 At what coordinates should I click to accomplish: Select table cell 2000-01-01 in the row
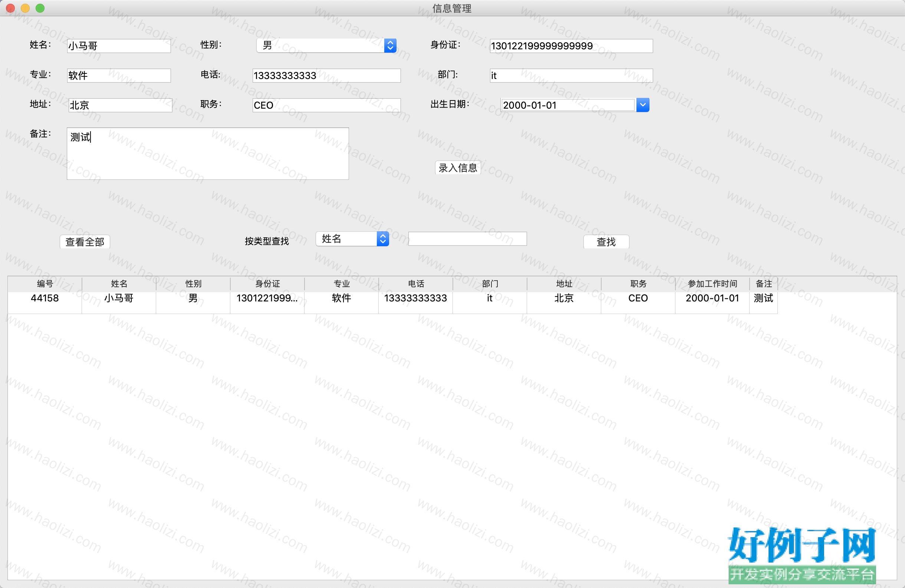(x=712, y=303)
